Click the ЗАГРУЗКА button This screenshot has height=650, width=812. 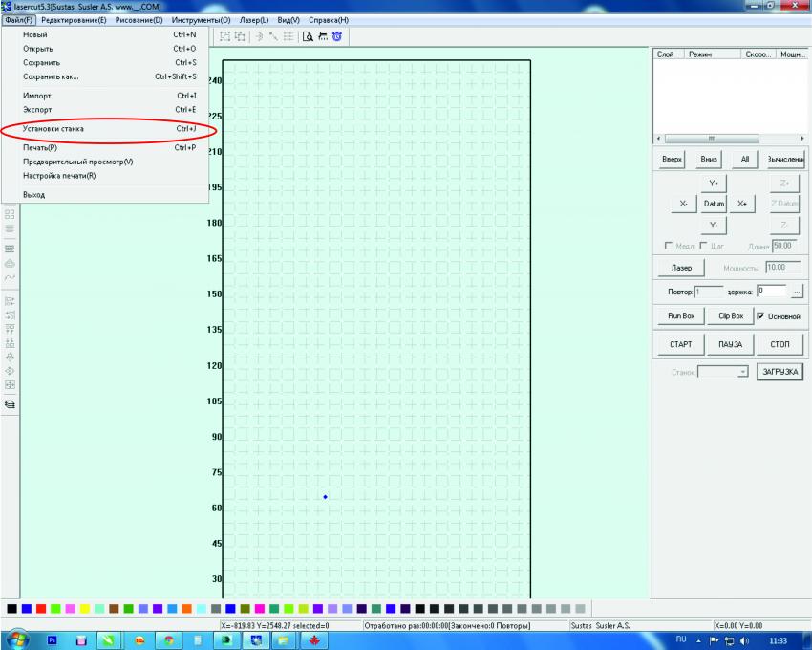pyautogui.click(x=780, y=371)
